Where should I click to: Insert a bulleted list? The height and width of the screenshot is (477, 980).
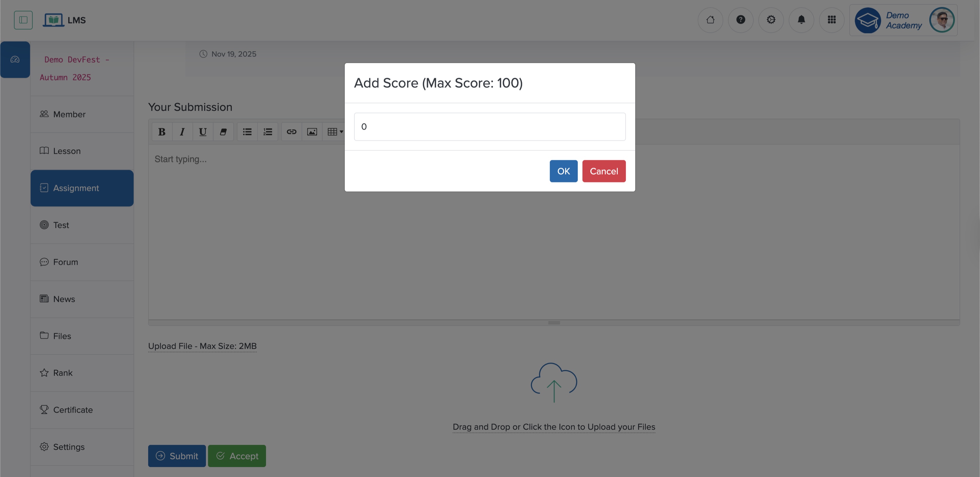click(x=247, y=132)
